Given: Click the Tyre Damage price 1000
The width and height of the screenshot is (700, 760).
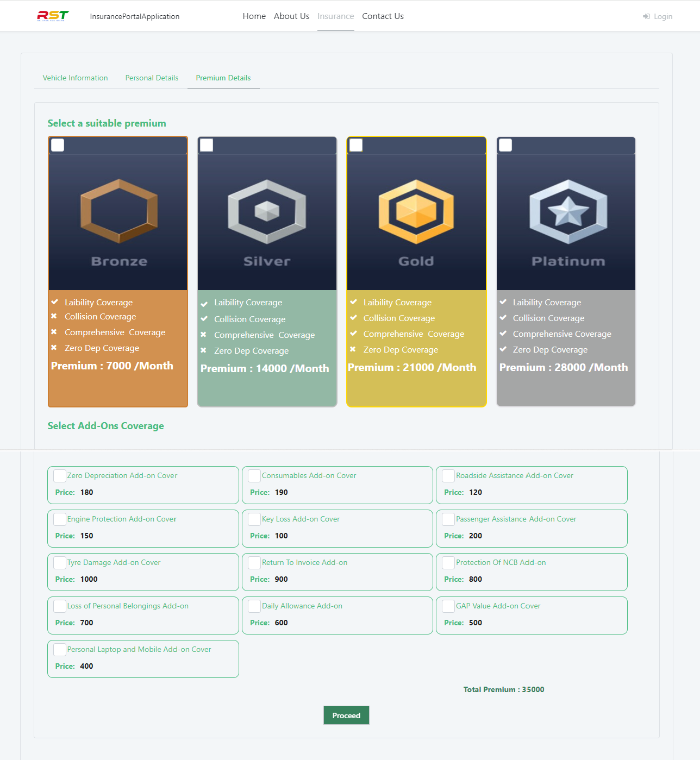Looking at the screenshot, I should [x=89, y=579].
